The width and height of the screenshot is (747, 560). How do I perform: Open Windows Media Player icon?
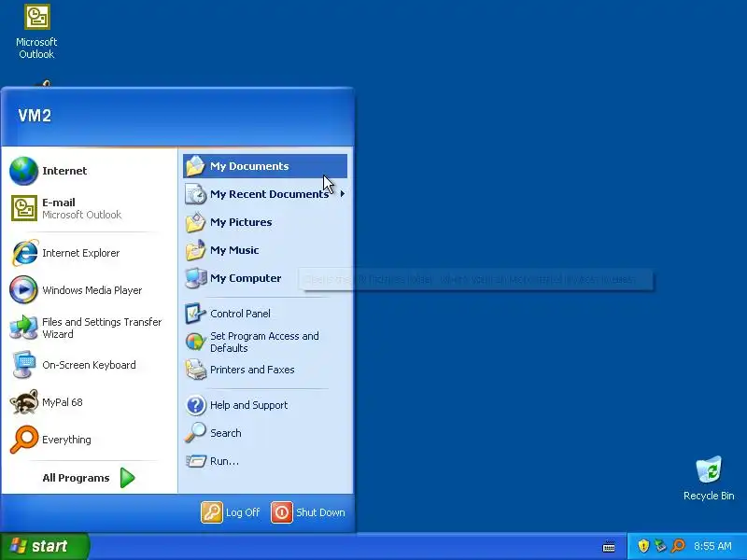tap(23, 290)
